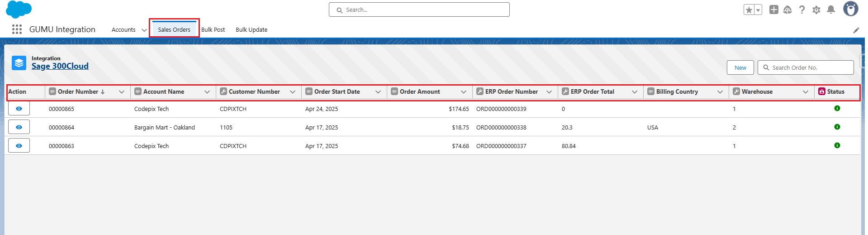This screenshot has height=235, width=868.
Task: Click the Account Name column type icon
Action: click(138, 91)
